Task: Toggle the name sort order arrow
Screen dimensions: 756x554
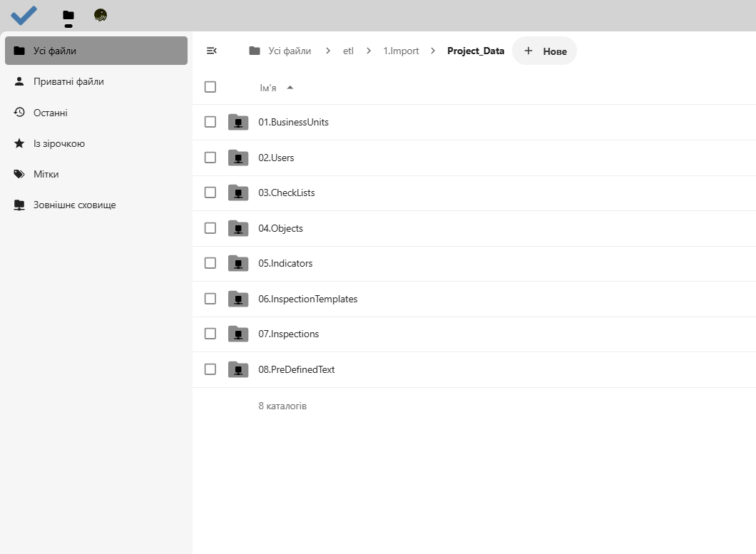Action: [x=290, y=86]
